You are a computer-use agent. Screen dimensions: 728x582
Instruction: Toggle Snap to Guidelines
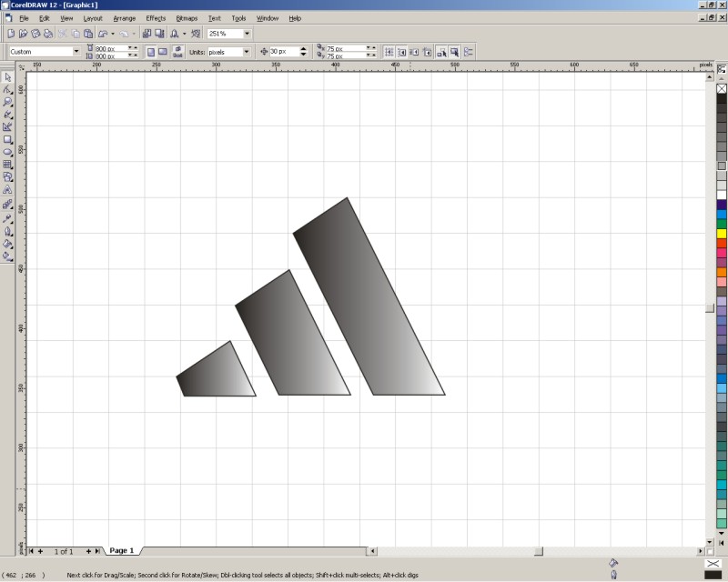coord(402,52)
